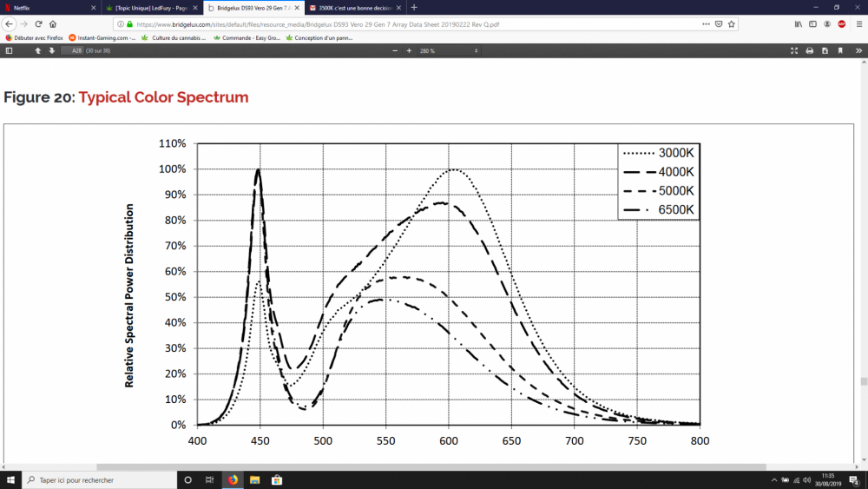The image size is (868, 489).
Task: Open the Windows Start menu
Action: pyautogui.click(x=10, y=479)
